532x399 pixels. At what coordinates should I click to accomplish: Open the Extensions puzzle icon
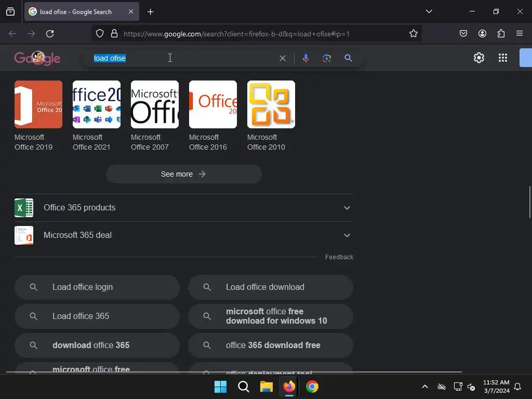point(501,33)
